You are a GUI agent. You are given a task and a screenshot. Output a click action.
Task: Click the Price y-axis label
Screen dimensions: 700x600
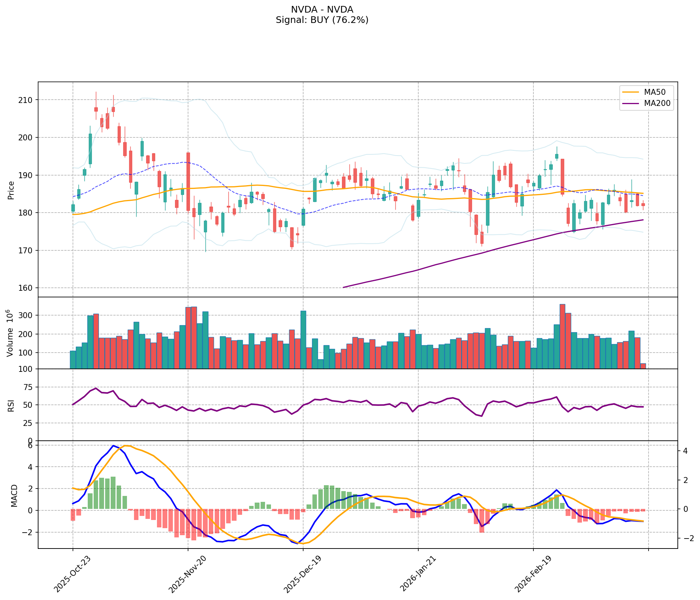[x=11, y=190]
